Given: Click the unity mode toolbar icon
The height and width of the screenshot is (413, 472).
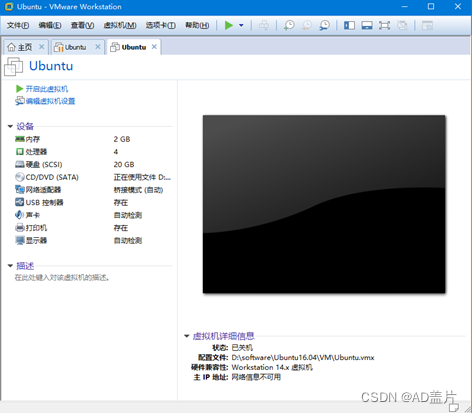Looking at the screenshot, I should [402, 25].
